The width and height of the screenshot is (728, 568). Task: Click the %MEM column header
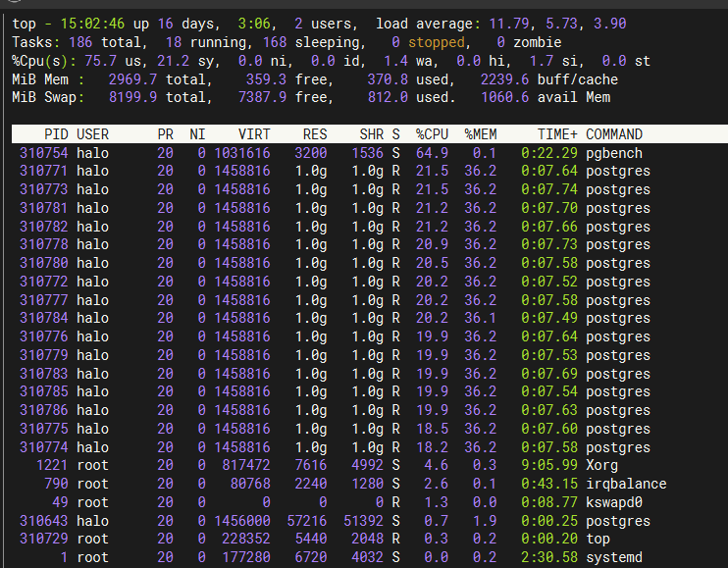pyautogui.click(x=481, y=134)
